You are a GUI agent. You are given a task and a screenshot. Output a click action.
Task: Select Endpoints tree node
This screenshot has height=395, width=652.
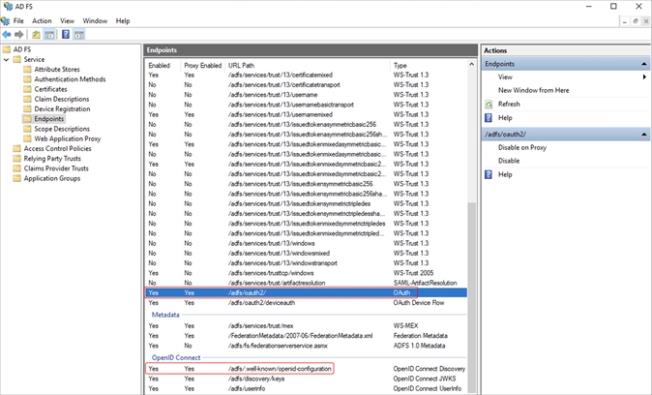[49, 119]
